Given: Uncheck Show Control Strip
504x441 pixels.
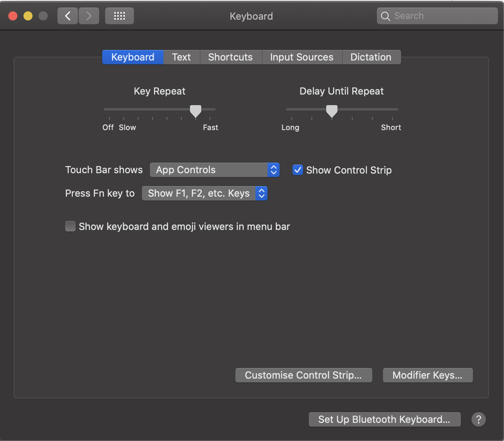Looking at the screenshot, I should click(x=298, y=170).
